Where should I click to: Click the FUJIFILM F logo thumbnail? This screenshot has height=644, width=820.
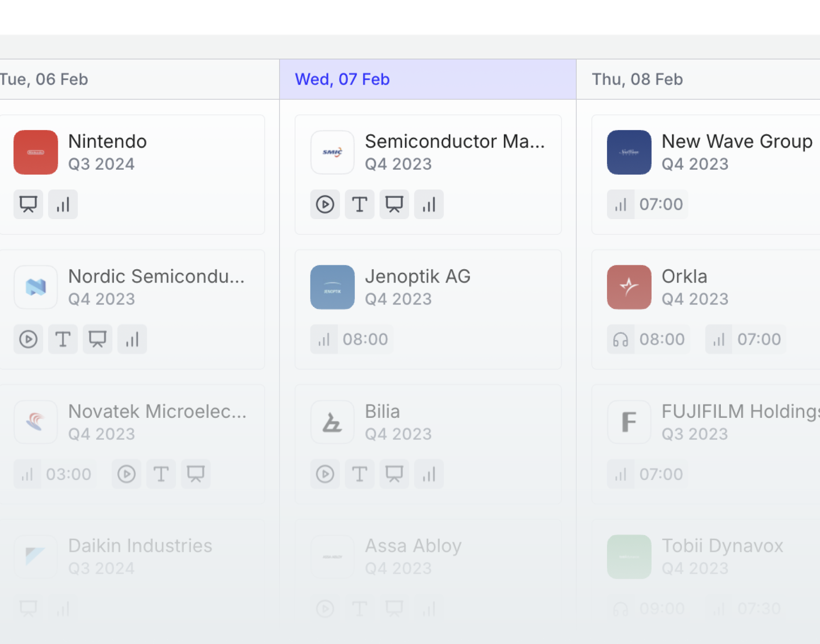pos(629,422)
